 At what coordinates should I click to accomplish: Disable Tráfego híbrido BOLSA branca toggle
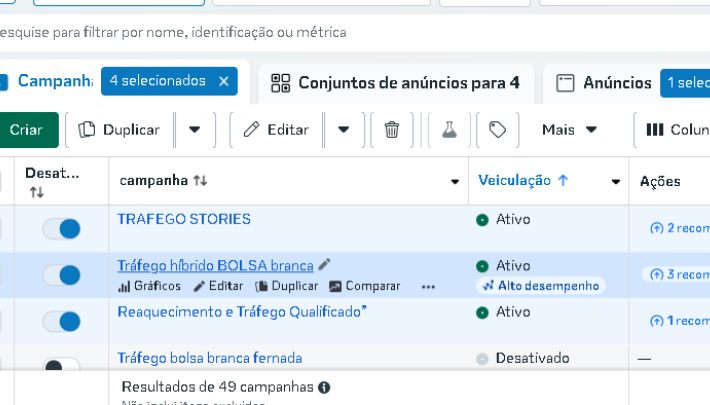click(x=61, y=274)
